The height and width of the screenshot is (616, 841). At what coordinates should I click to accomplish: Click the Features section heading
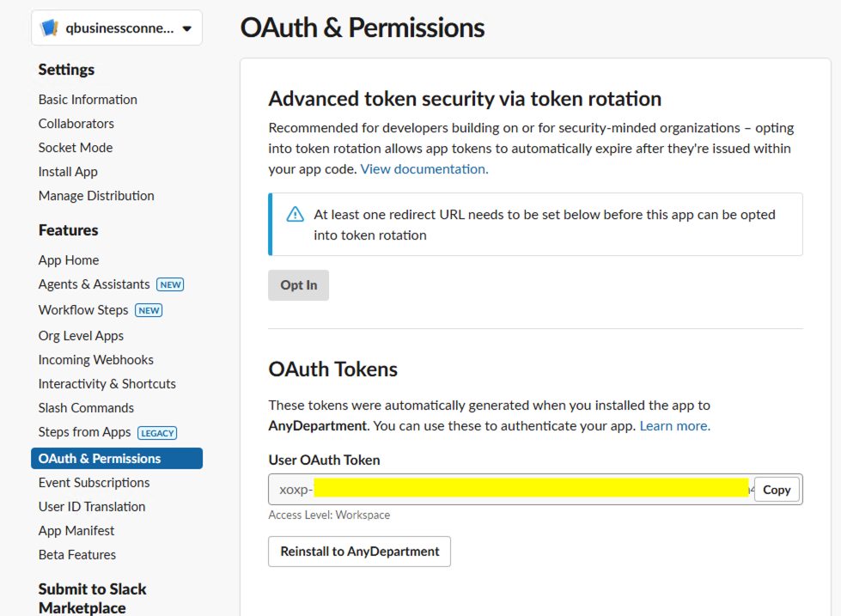(x=68, y=230)
